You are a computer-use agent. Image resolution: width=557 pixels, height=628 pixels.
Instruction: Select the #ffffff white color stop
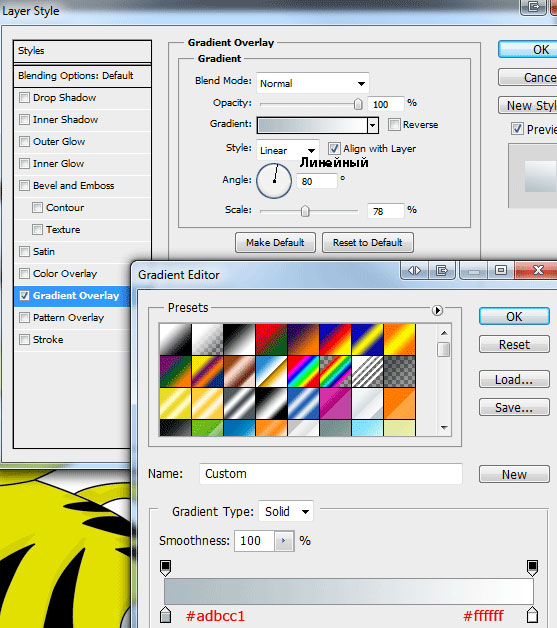point(532,615)
